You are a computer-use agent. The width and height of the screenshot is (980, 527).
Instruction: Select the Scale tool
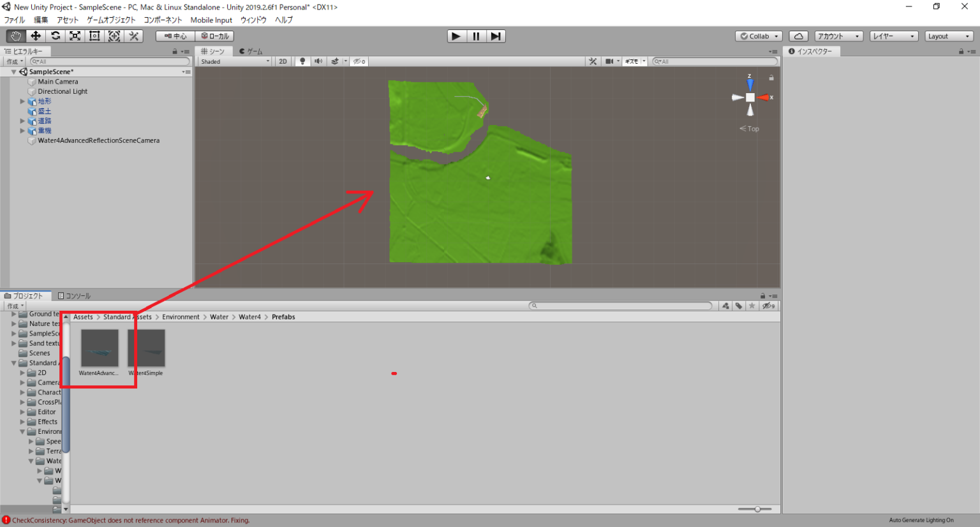pos(75,36)
